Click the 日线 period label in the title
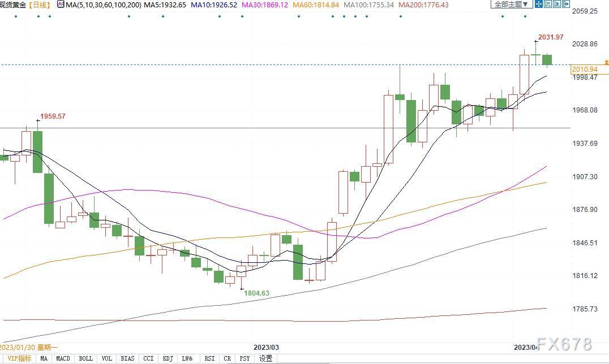This screenshot has height=364, width=609. coord(40,5)
